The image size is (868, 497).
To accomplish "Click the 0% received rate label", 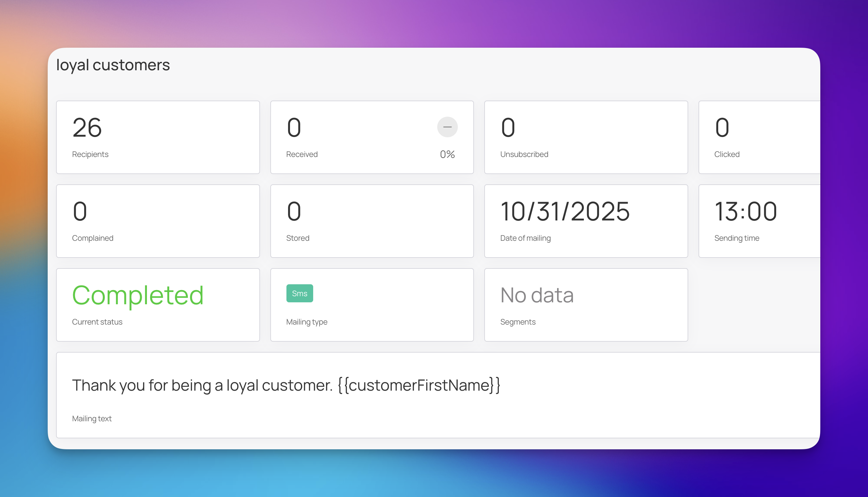I will 447,154.
